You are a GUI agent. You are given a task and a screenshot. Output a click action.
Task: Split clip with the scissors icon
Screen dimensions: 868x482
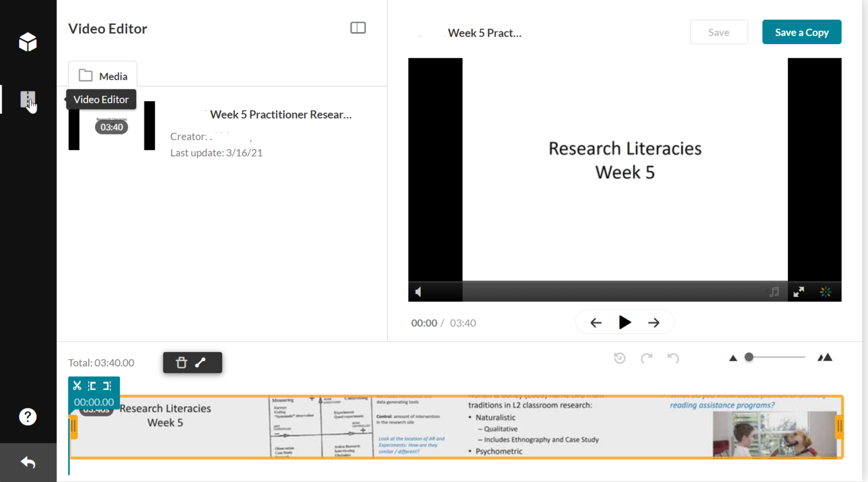click(77, 385)
